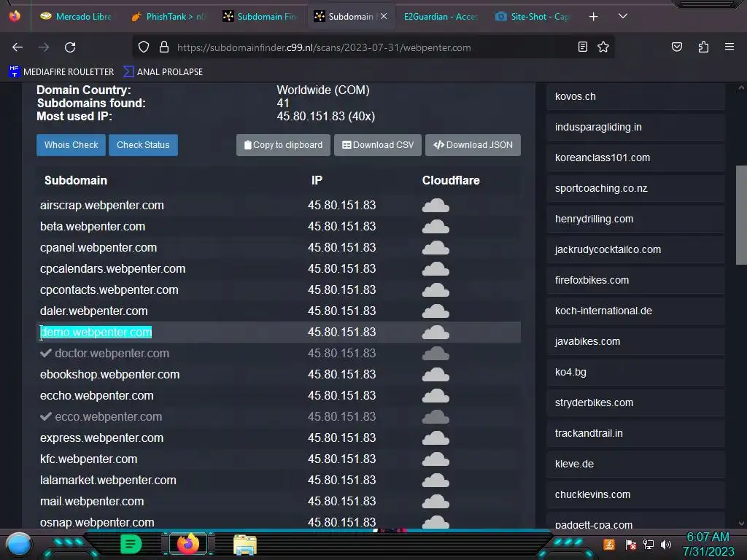
Task: Toggle reader view icon in address bar
Action: coord(582,47)
